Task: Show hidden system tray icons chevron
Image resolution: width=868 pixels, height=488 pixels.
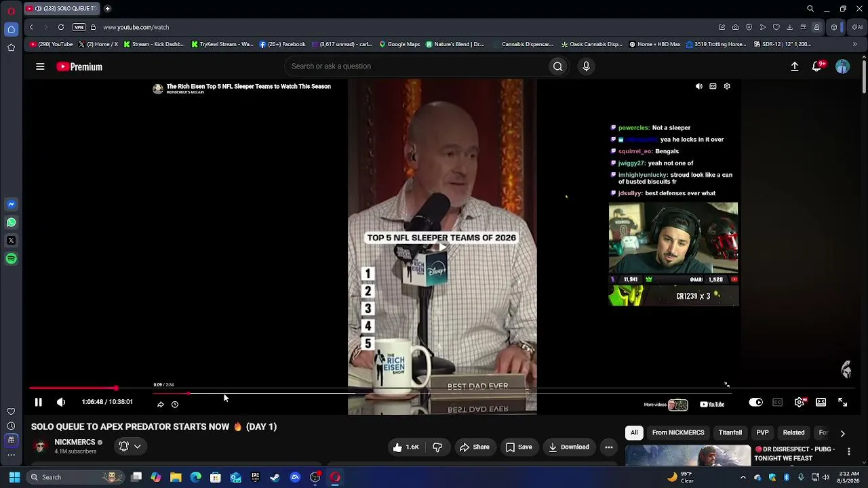Action: pyautogui.click(x=743, y=477)
